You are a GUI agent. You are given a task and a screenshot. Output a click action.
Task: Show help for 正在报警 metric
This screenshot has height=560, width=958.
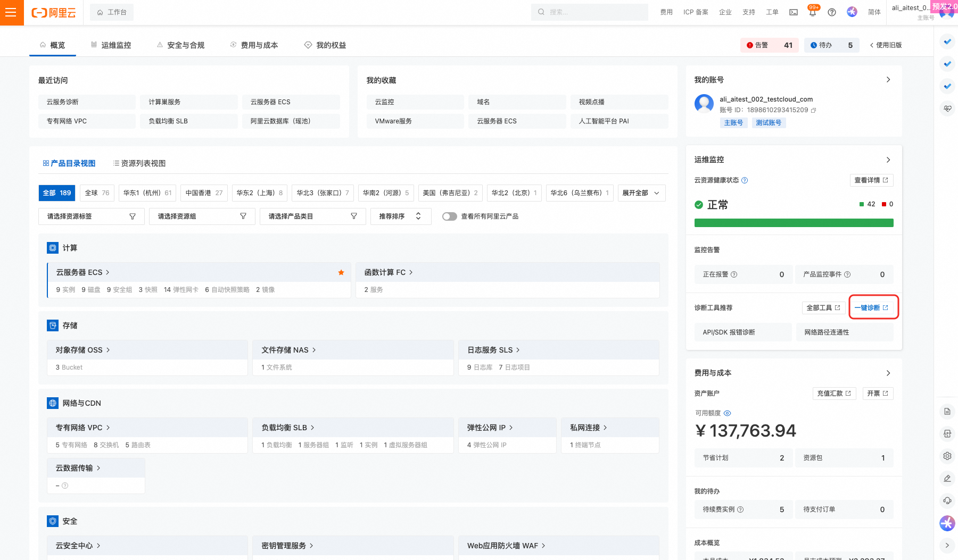[734, 274]
